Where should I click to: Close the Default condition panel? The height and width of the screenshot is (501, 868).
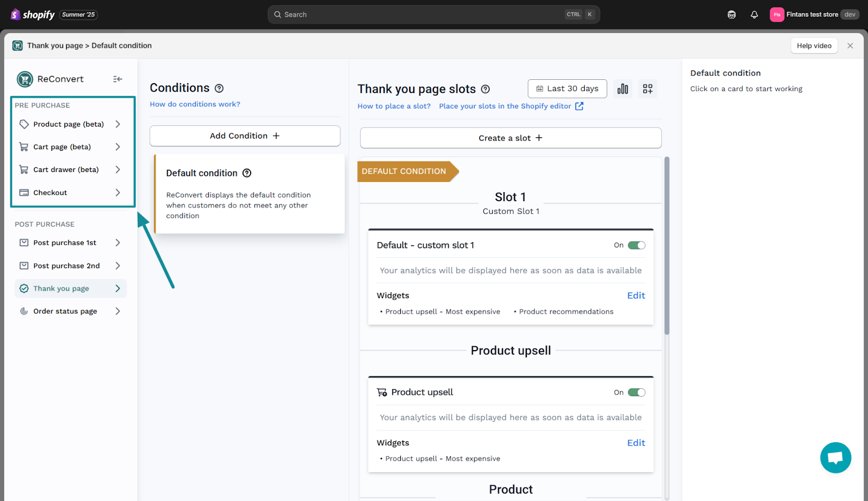850,46
